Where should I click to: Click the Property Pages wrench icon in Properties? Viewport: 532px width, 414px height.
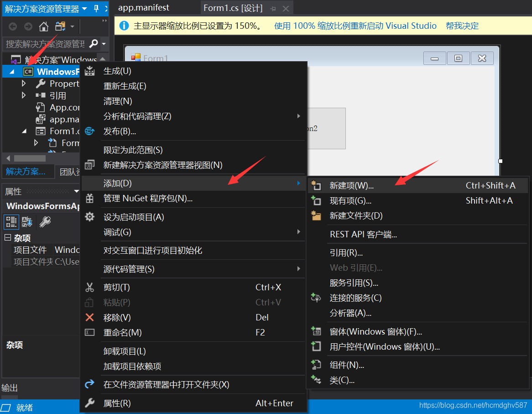tap(45, 221)
